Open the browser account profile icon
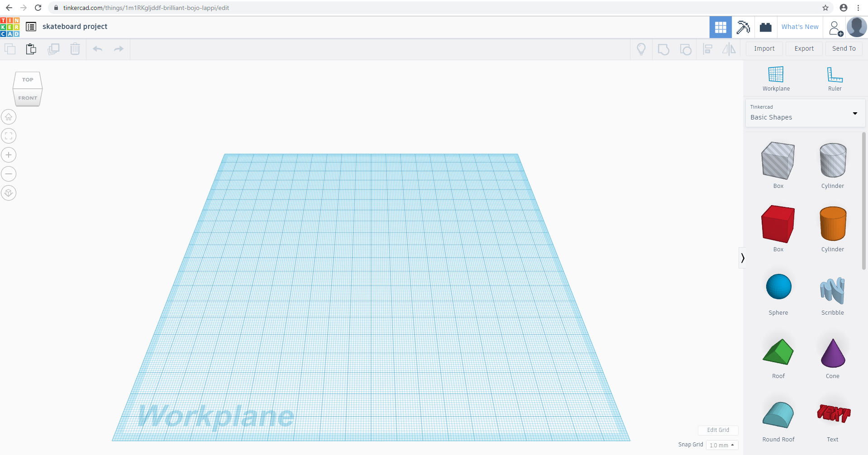This screenshot has height=455, width=868. tap(844, 8)
